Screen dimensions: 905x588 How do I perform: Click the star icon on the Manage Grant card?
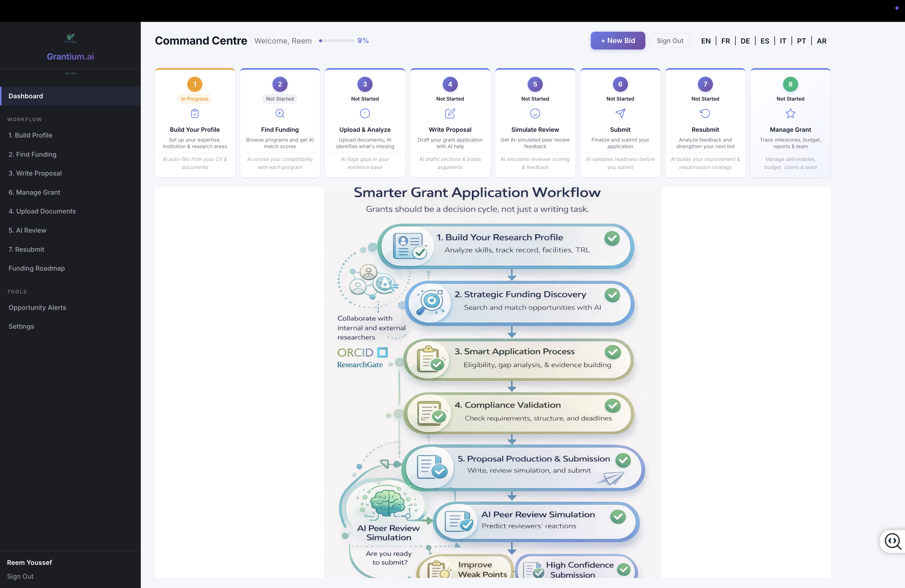(790, 113)
